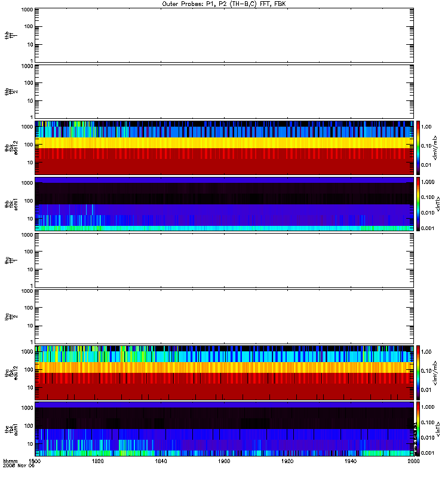Select the thb scm1 nT color bar
Image resolution: width=448 pixels, height=478 pixels.
[418, 204]
